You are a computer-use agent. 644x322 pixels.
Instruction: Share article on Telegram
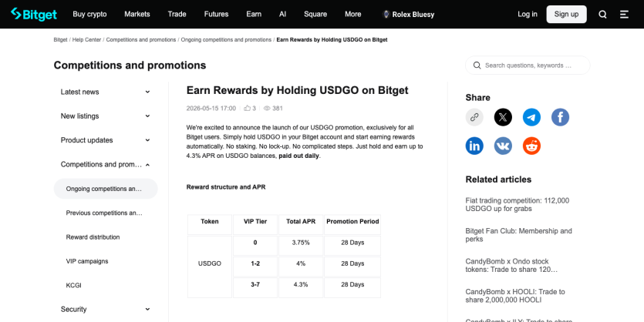pyautogui.click(x=531, y=117)
